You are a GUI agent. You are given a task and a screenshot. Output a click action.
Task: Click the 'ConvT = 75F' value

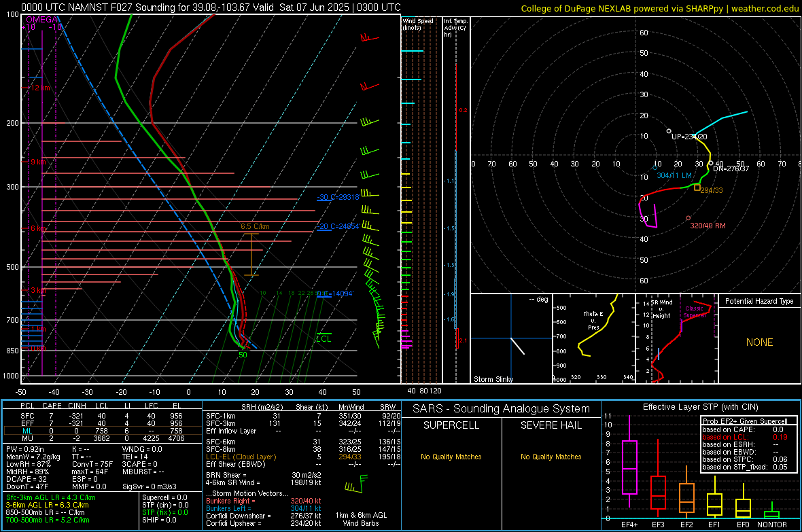click(x=92, y=465)
